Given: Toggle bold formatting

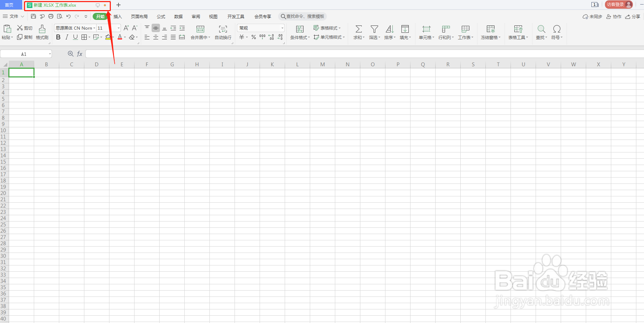Looking at the screenshot, I should tap(58, 37).
